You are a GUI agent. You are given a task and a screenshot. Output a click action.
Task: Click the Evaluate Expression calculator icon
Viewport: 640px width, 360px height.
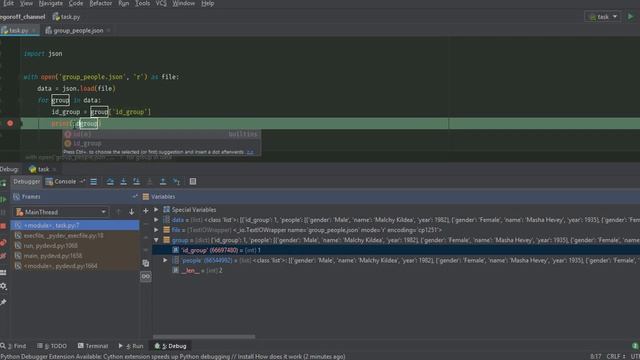[193, 182]
